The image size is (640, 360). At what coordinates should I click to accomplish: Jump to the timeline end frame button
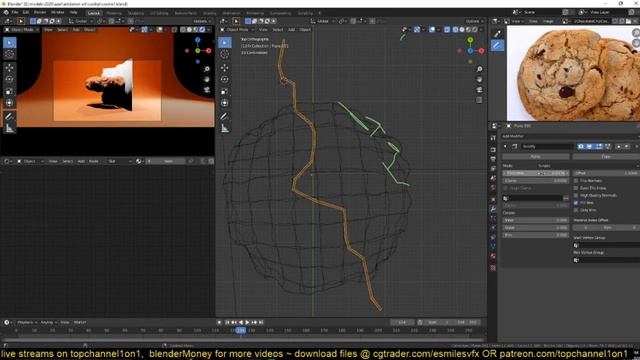click(261, 322)
